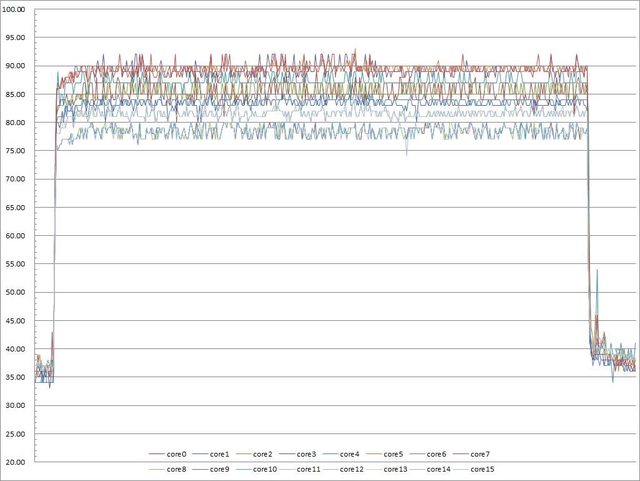Click the core0 line color swatch in legend
Screen dimensions: 640x481
click(x=155, y=454)
